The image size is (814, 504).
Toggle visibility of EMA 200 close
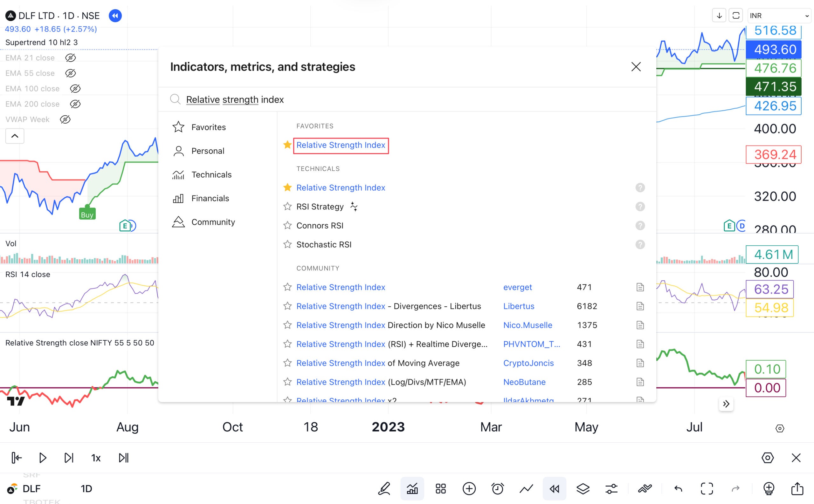[75, 104]
